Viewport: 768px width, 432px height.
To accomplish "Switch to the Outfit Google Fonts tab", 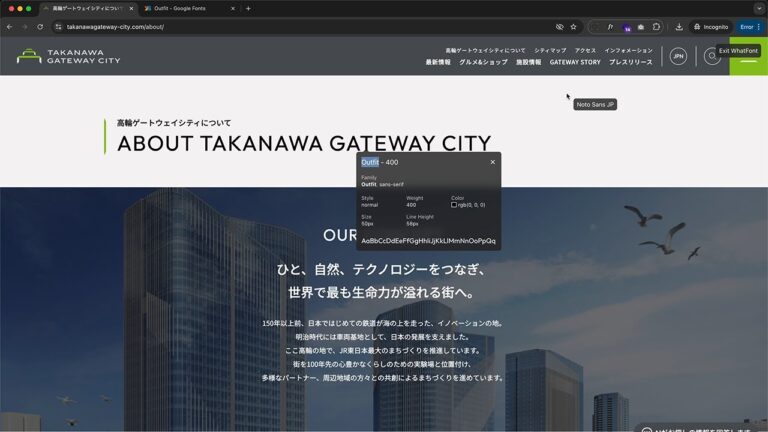I will (190, 8).
